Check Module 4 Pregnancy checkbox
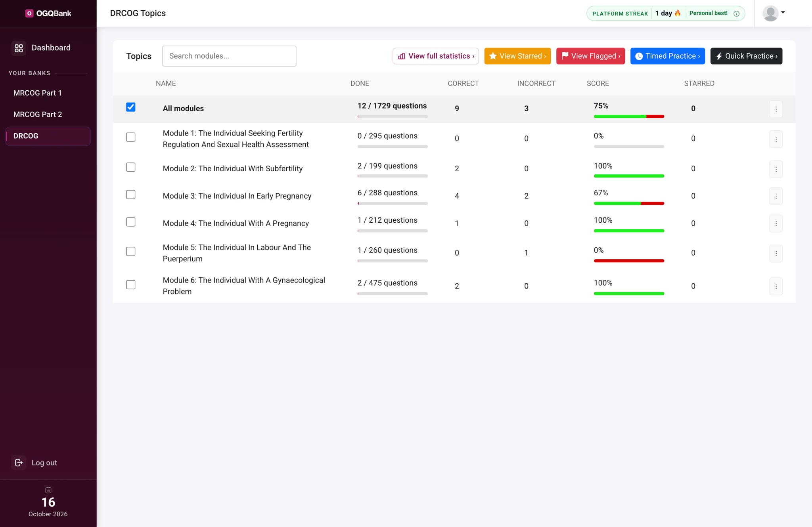The image size is (812, 527). click(131, 222)
